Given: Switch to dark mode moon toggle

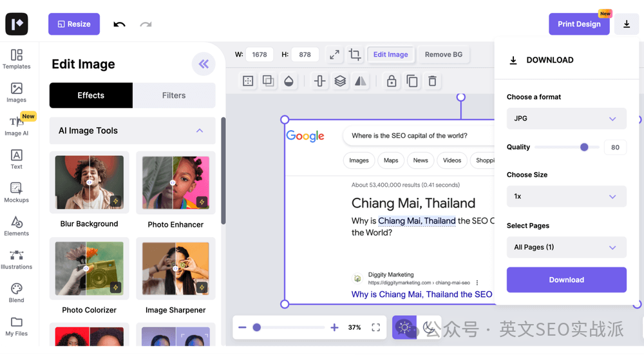Looking at the screenshot, I should 429,327.
